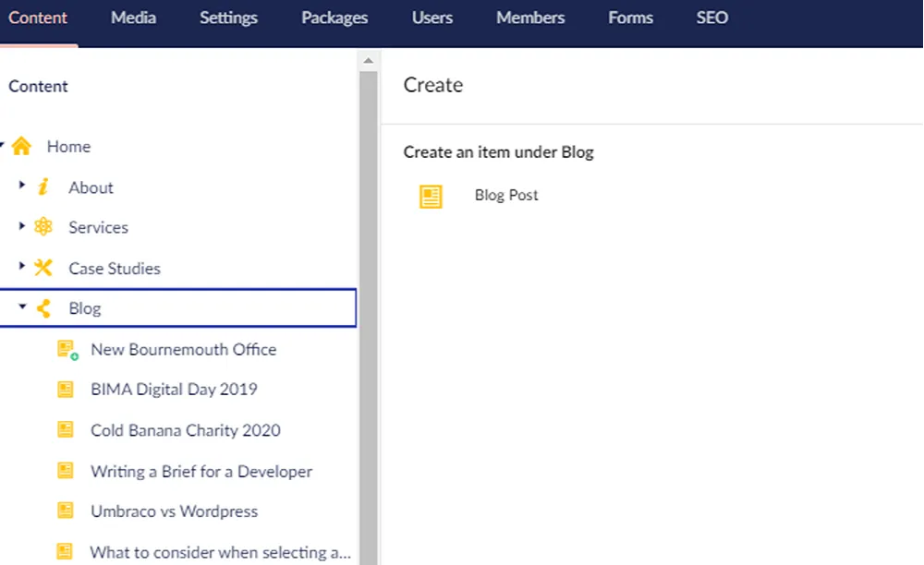The image size is (924, 565).
Task: Click the New Bournemouth Office document icon
Action: 67,350
